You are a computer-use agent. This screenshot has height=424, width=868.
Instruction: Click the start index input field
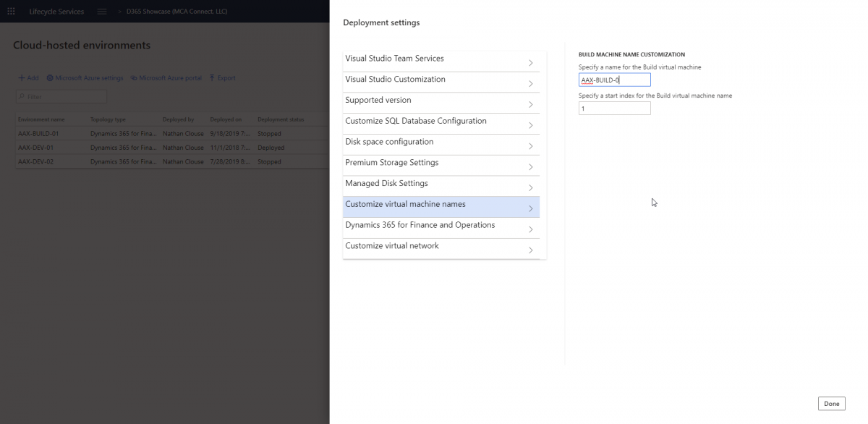tap(614, 108)
